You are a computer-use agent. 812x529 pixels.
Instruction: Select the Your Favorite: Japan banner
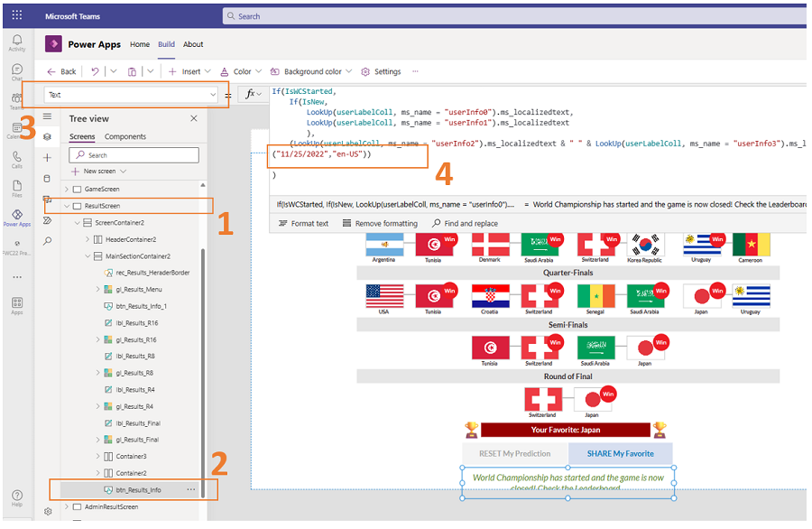(566, 430)
